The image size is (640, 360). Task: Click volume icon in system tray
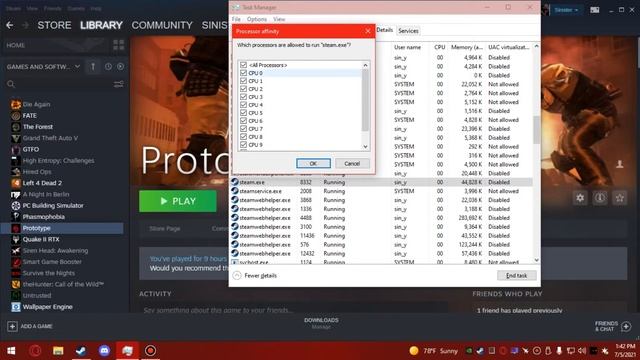[582, 351]
